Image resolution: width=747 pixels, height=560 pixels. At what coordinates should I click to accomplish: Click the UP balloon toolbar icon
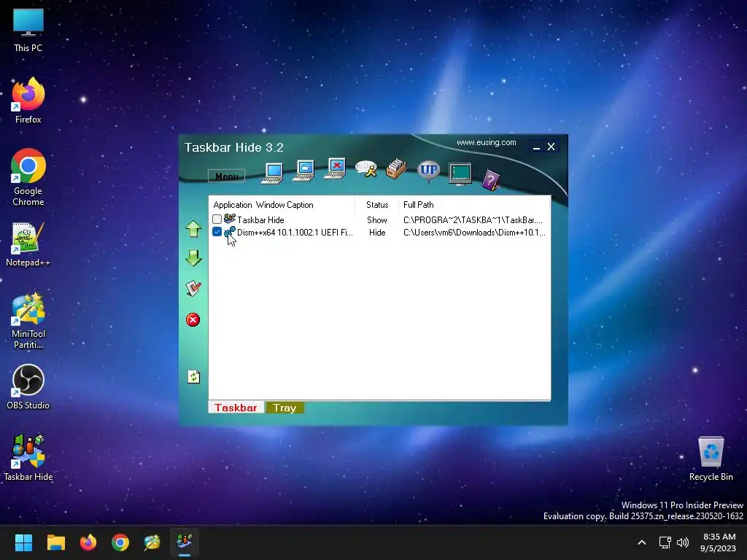point(428,171)
